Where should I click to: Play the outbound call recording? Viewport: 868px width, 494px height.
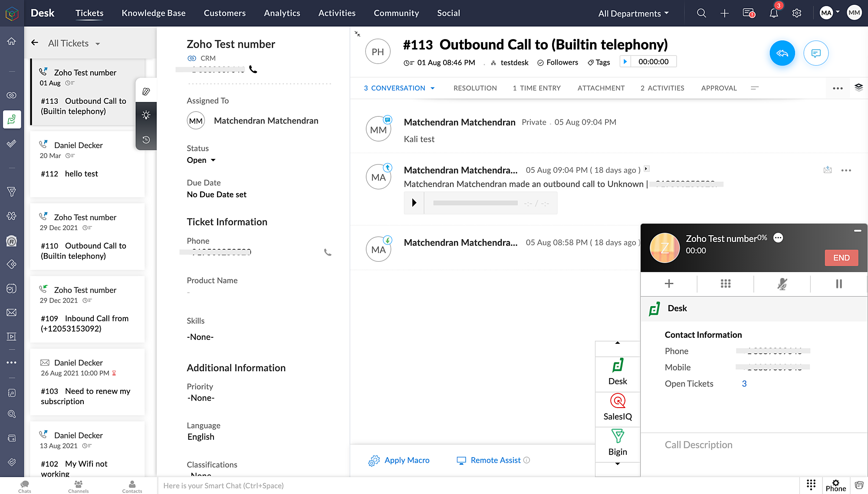(414, 203)
